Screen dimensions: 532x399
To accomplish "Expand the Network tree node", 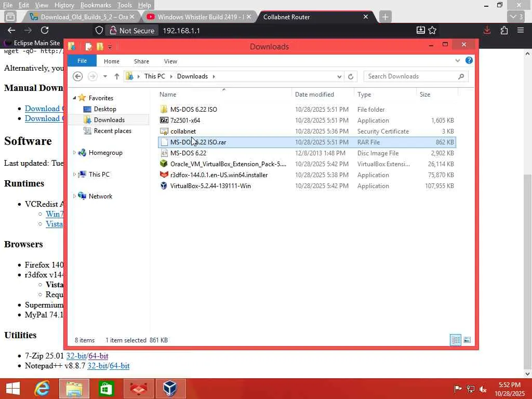I will tap(74, 196).
